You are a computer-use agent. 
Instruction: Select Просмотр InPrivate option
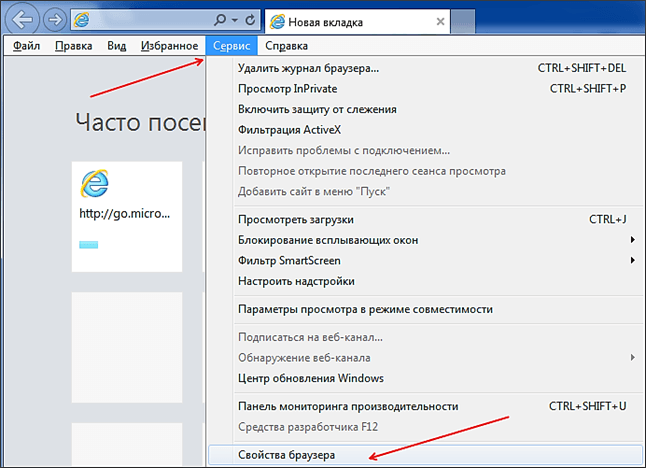click(x=287, y=88)
